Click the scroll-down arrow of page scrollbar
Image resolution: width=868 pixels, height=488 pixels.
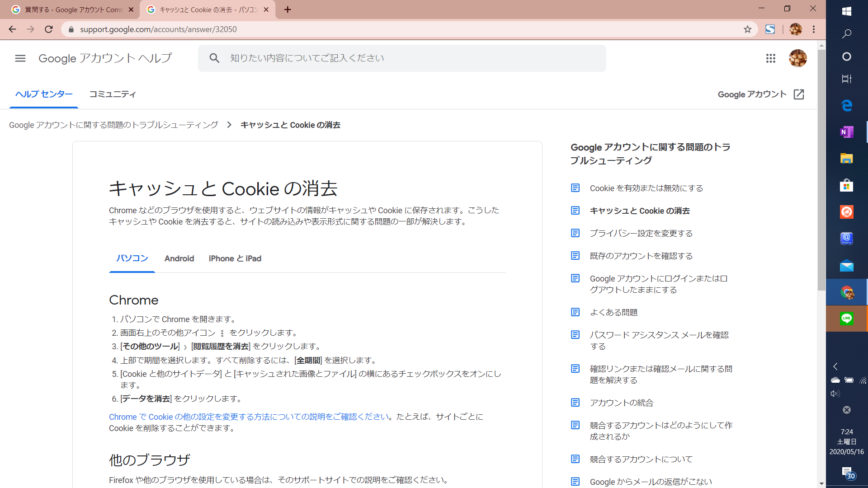coord(821,483)
